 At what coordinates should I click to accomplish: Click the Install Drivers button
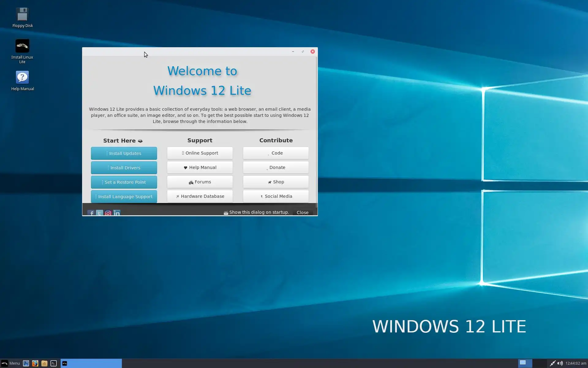coord(124,168)
